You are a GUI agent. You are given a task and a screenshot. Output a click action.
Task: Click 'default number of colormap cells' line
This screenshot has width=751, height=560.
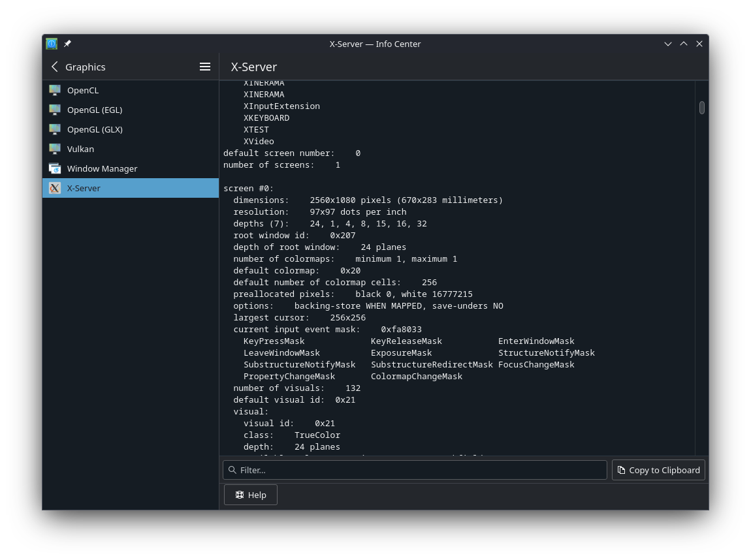tap(335, 283)
